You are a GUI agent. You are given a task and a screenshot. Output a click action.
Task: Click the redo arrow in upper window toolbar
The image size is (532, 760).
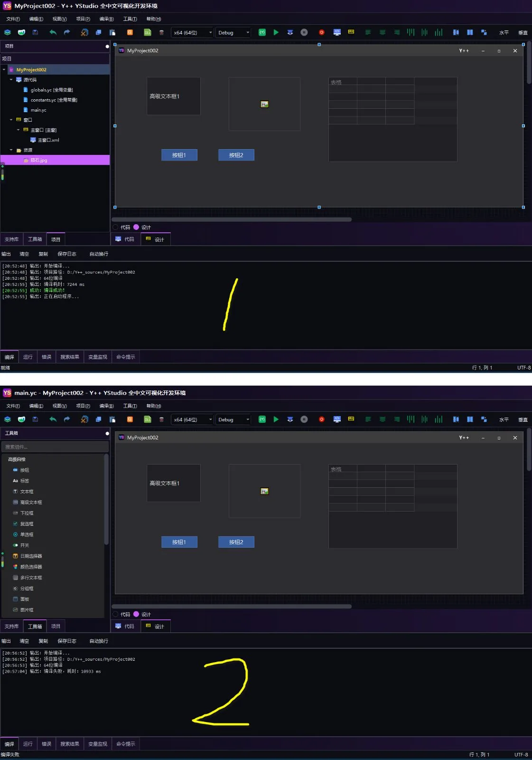click(x=67, y=32)
